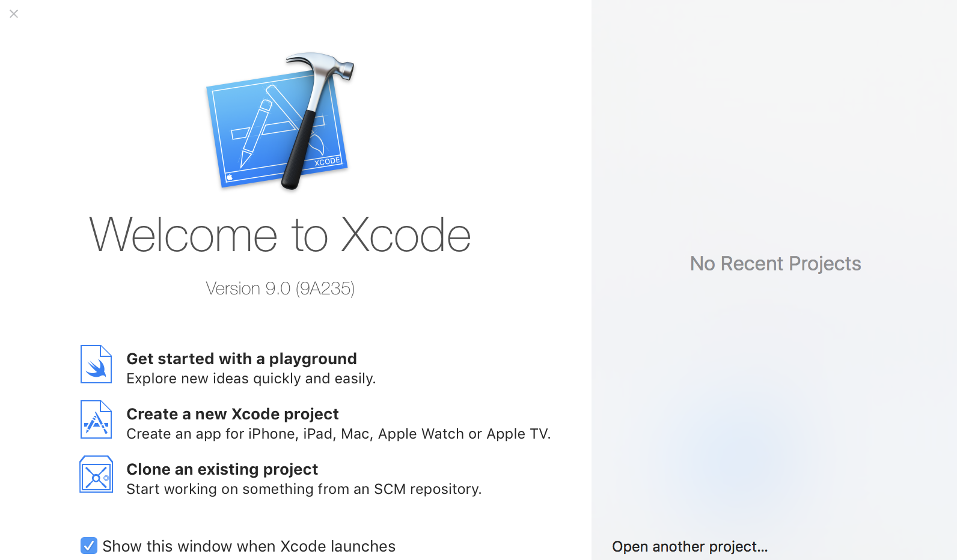The height and width of the screenshot is (560, 957).
Task: Uncheck Show this window when Xcode launches
Action: [x=89, y=546]
